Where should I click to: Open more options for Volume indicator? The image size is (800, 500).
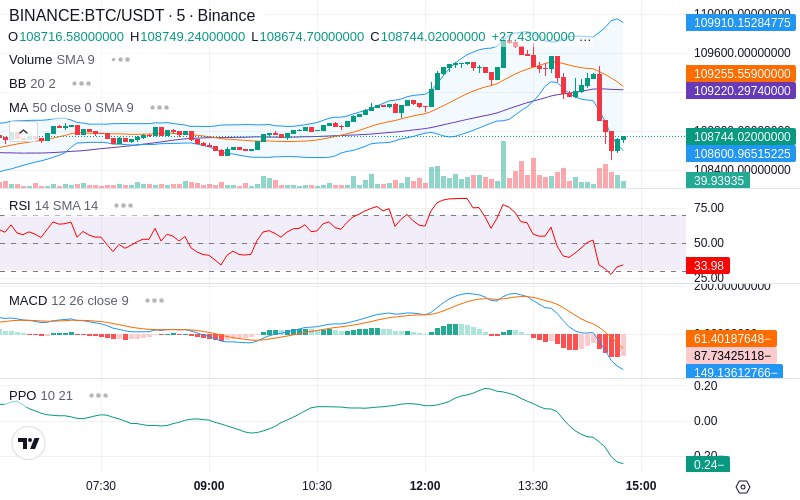[x=121, y=60]
